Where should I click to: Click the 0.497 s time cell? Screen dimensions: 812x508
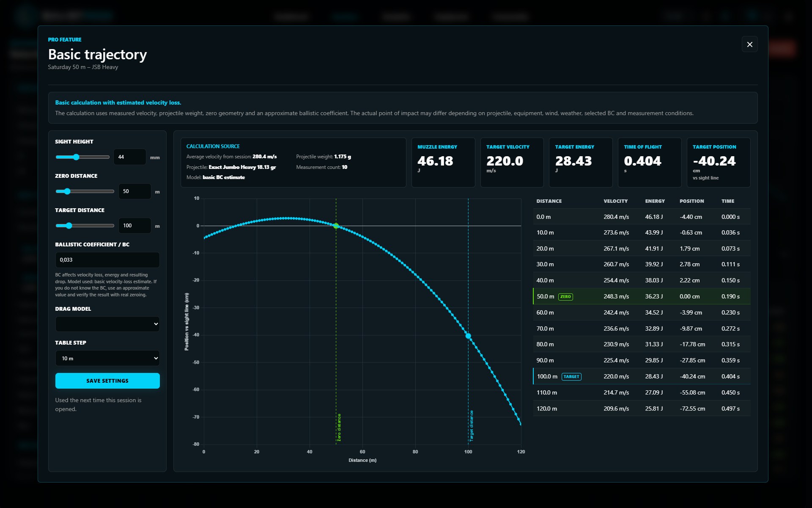(x=730, y=409)
